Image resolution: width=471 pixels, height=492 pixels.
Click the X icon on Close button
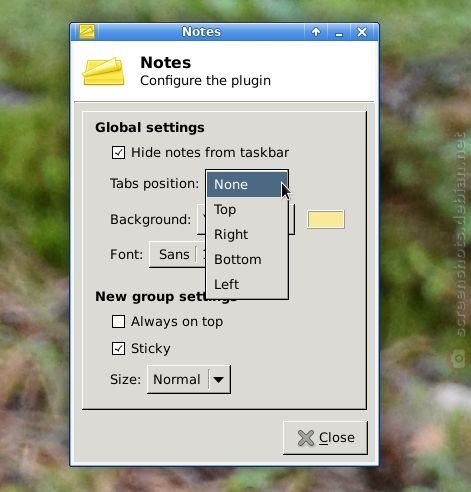(x=306, y=438)
